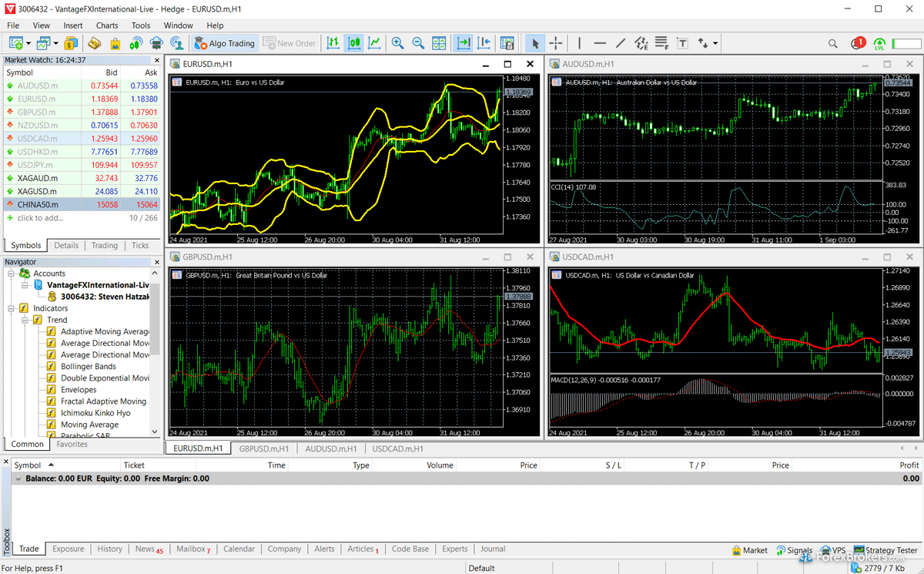
Task: Open the Market button in Toolbox
Action: click(x=748, y=550)
